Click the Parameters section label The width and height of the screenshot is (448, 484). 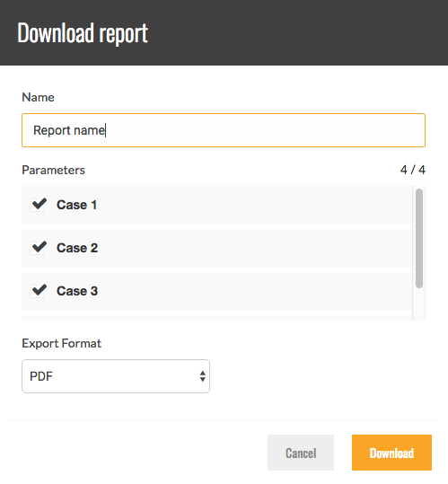click(53, 170)
